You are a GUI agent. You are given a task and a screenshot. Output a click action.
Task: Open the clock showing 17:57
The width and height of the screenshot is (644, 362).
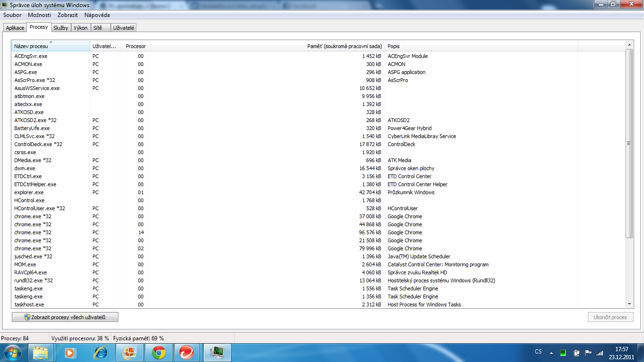click(x=622, y=353)
